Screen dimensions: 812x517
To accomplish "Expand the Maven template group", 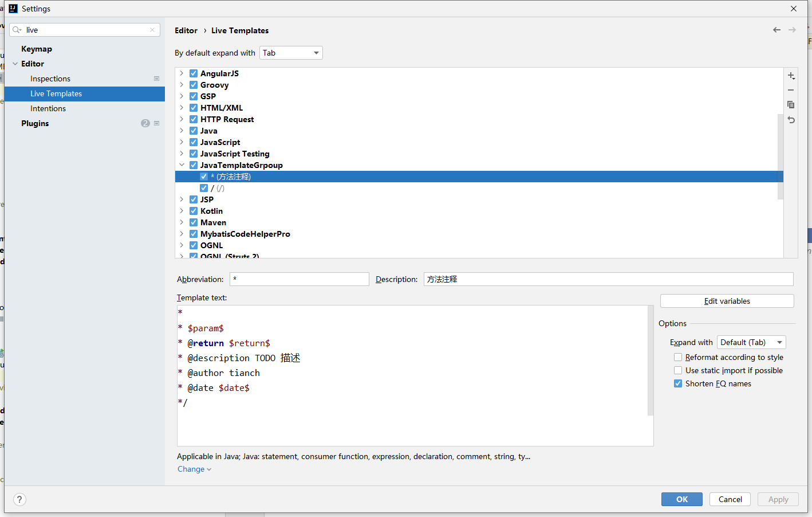I will click(x=182, y=222).
